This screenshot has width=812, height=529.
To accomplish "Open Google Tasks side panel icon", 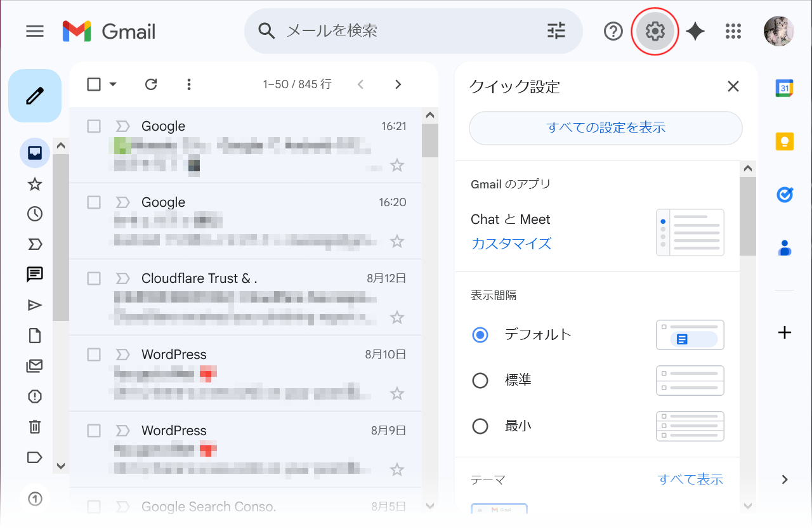I will click(785, 194).
